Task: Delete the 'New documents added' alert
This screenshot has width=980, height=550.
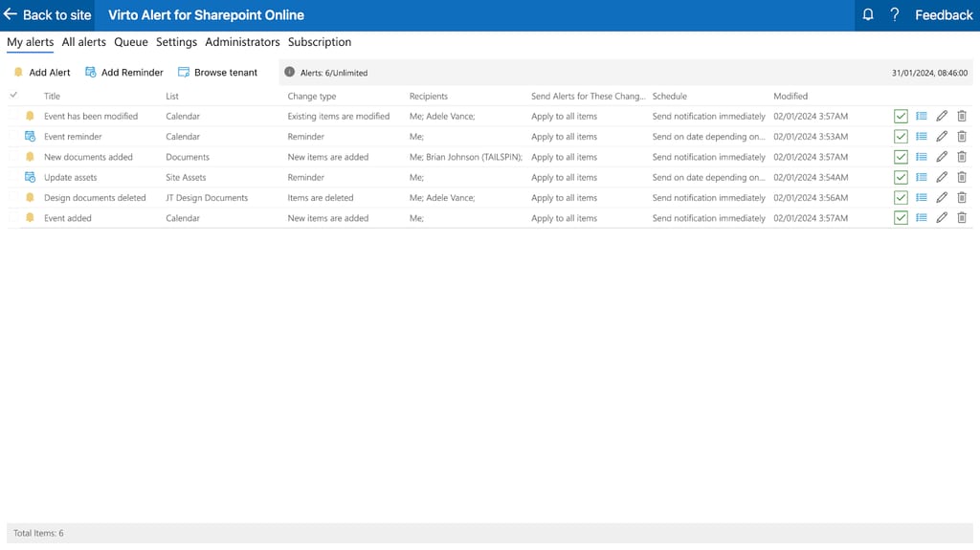Action: (961, 157)
